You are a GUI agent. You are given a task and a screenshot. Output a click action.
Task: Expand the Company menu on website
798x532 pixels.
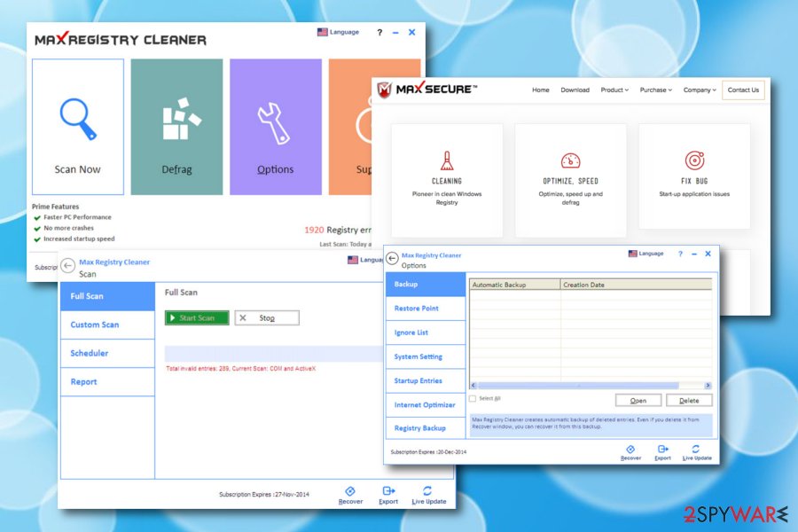point(700,90)
